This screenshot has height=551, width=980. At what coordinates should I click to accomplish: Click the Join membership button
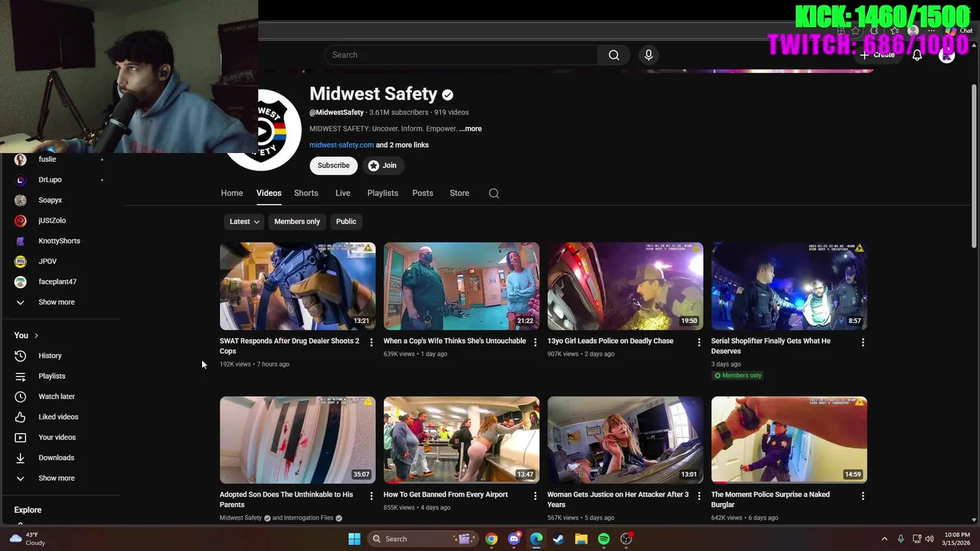click(x=382, y=165)
